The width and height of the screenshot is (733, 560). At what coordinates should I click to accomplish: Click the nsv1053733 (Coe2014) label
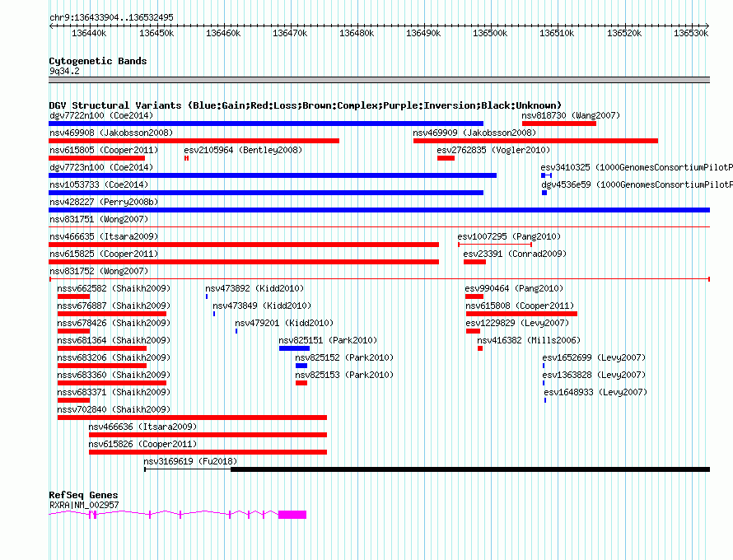pyautogui.click(x=99, y=184)
